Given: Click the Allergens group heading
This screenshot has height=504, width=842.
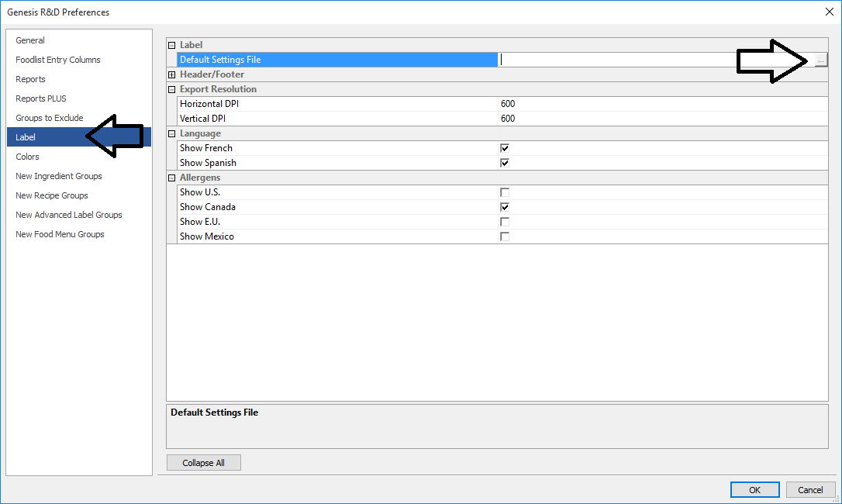Looking at the screenshot, I should [200, 178].
